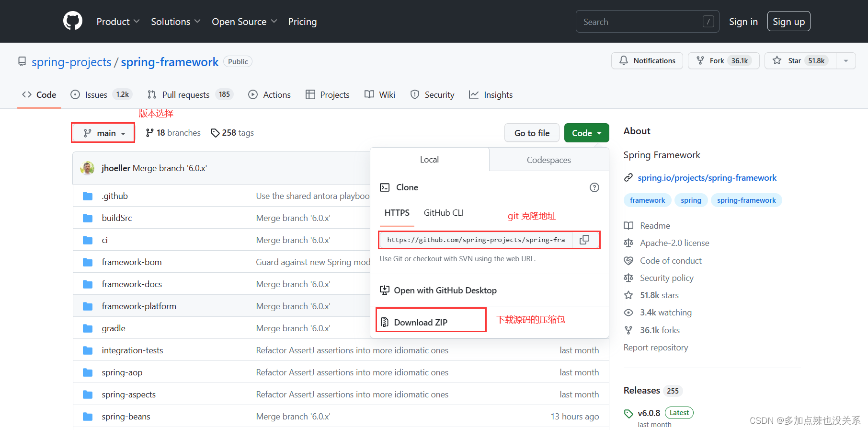View the 36.1k forks link

coord(651,330)
